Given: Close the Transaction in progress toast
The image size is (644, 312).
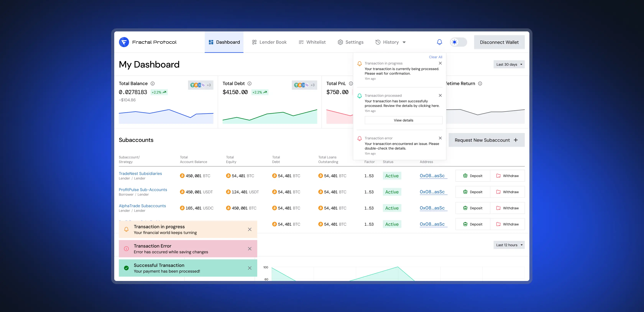Looking at the screenshot, I should (x=250, y=229).
